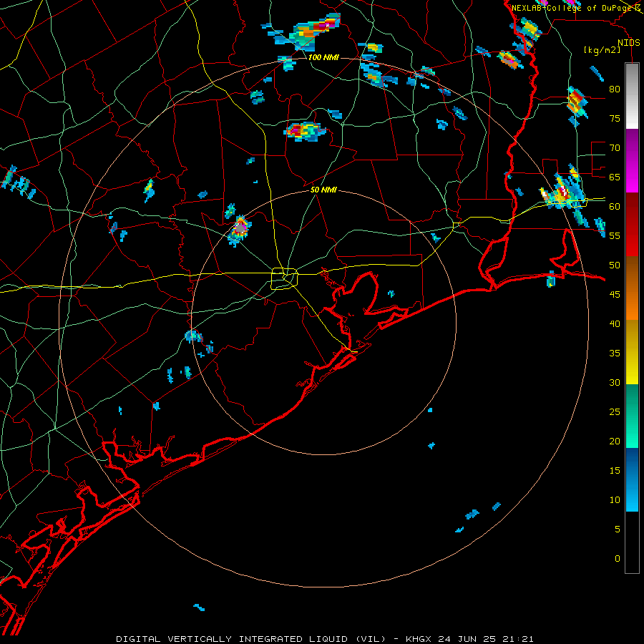This screenshot has height=644, width=644.
Task: Click the blue segment of the color scale
Action: coord(632,479)
